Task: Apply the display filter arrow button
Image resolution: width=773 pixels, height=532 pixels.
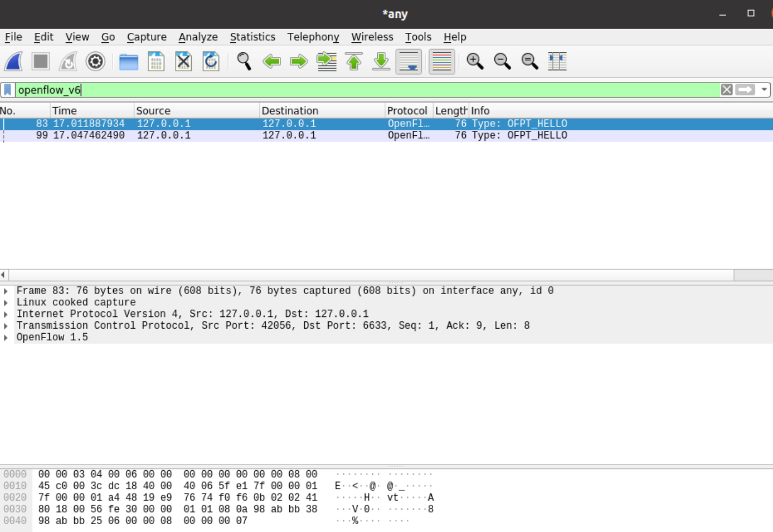Action: pyautogui.click(x=745, y=90)
